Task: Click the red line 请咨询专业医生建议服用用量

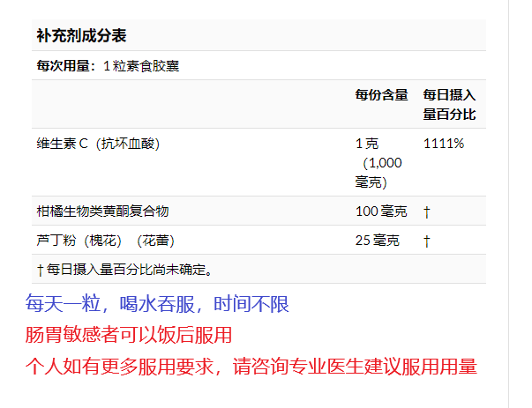Action: [355, 367]
